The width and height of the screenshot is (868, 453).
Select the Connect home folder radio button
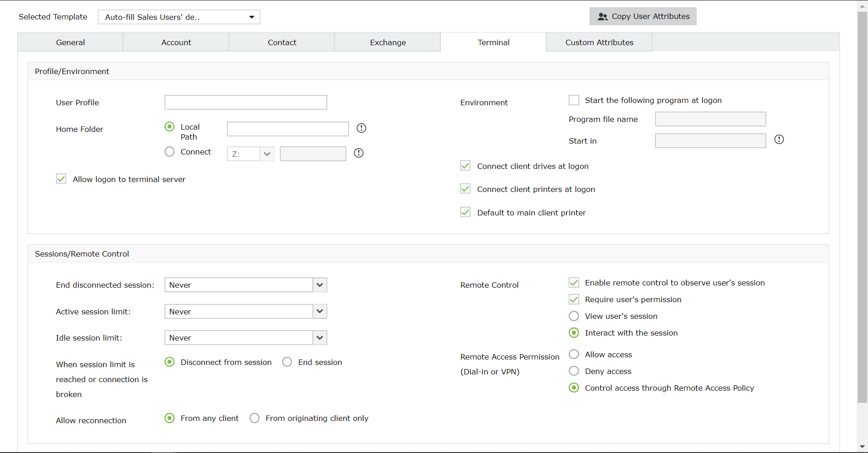point(170,152)
